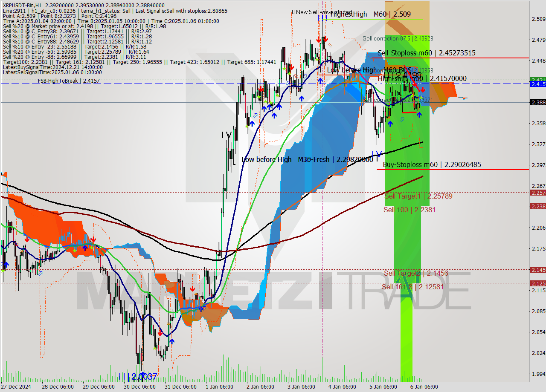Click the FSB-HighToBreak 2.4157 label
Screen dimensions: 546x392
[69, 81]
